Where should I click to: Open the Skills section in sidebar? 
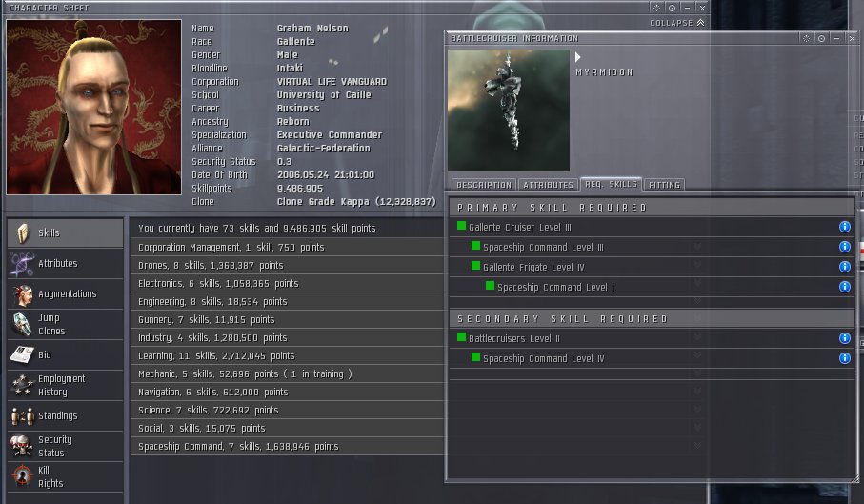click(x=65, y=233)
